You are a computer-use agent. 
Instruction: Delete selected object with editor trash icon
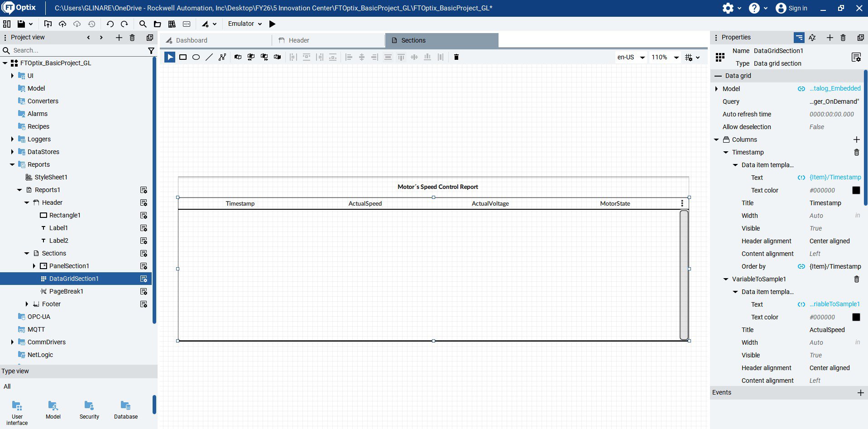456,57
